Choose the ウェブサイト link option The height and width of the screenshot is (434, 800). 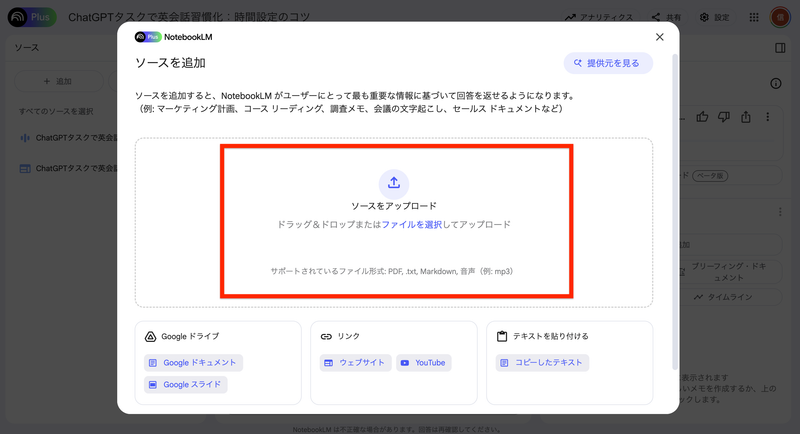coord(356,363)
